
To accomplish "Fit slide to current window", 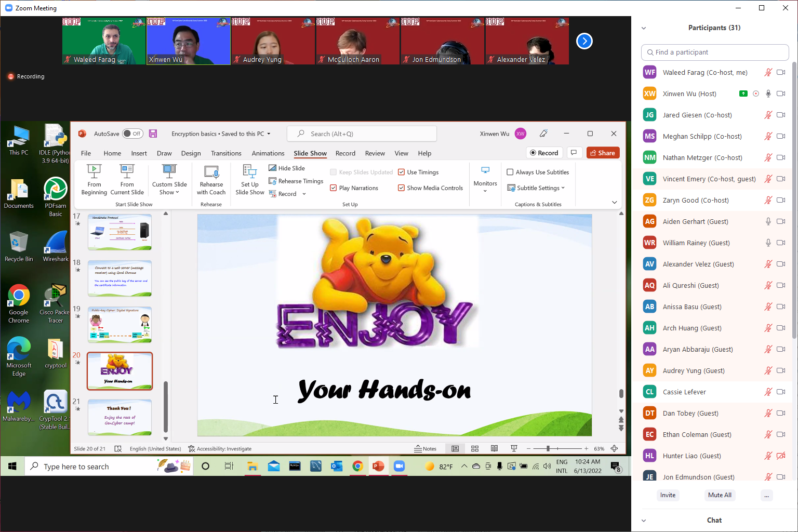I will point(615,448).
